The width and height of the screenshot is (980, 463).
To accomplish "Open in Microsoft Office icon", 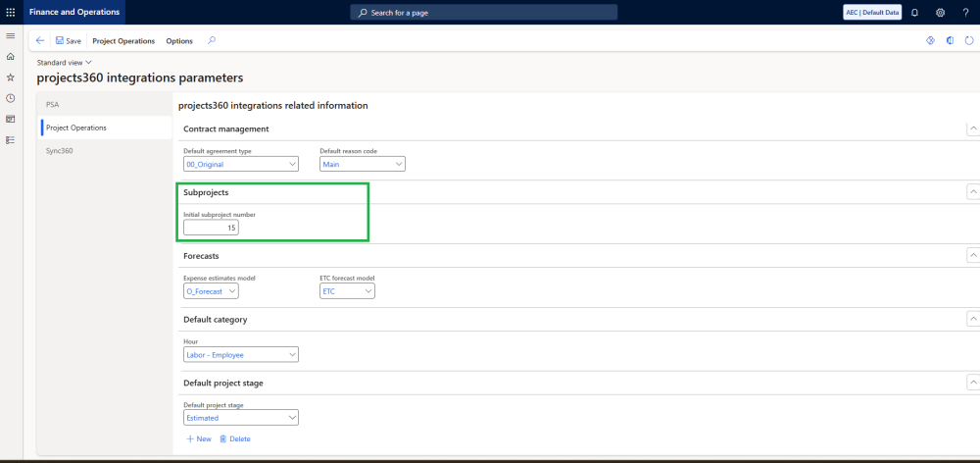I will click(950, 40).
